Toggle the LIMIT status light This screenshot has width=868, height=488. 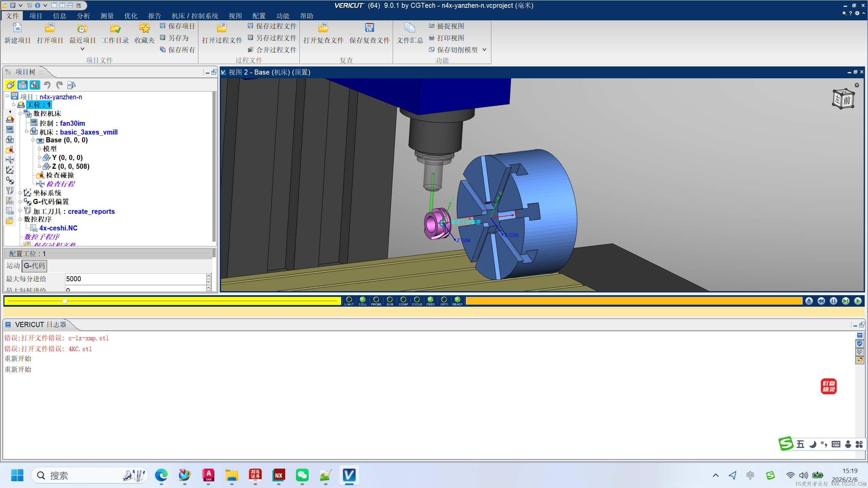[x=349, y=300]
